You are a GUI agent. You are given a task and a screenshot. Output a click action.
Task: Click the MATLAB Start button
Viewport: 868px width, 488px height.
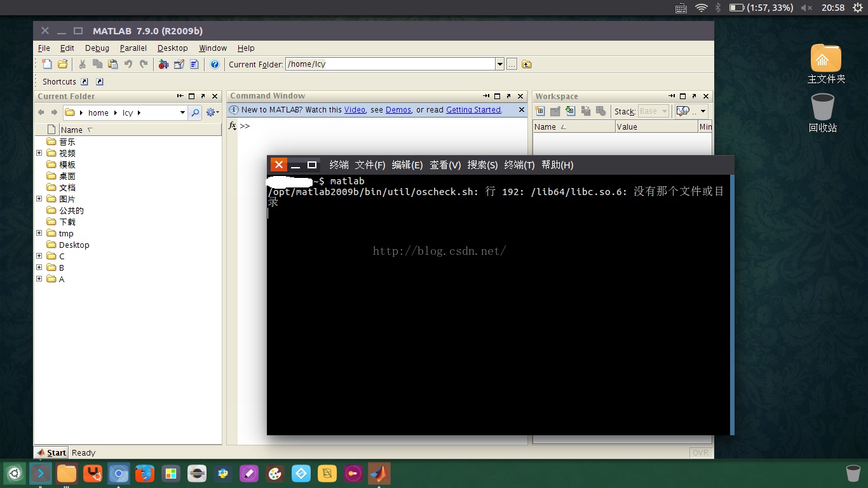(51, 452)
